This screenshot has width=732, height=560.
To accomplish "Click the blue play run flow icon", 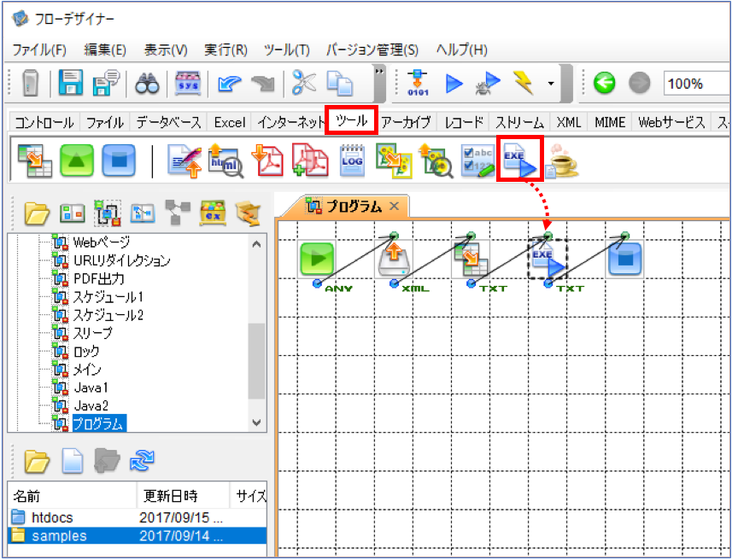I will [x=454, y=84].
